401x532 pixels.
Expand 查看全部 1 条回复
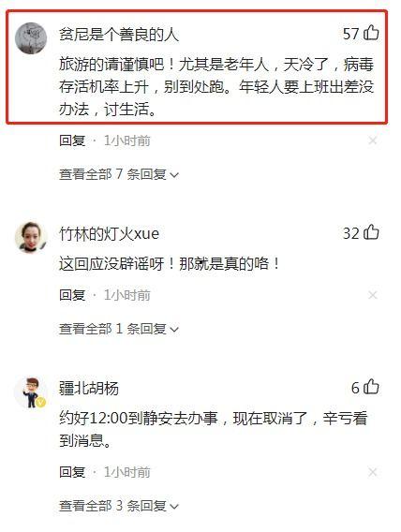[x=119, y=329]
